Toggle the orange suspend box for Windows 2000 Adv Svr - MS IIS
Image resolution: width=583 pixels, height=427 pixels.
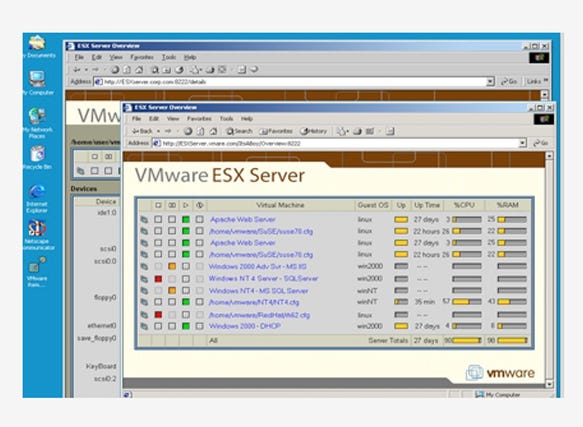click(172, 266)
